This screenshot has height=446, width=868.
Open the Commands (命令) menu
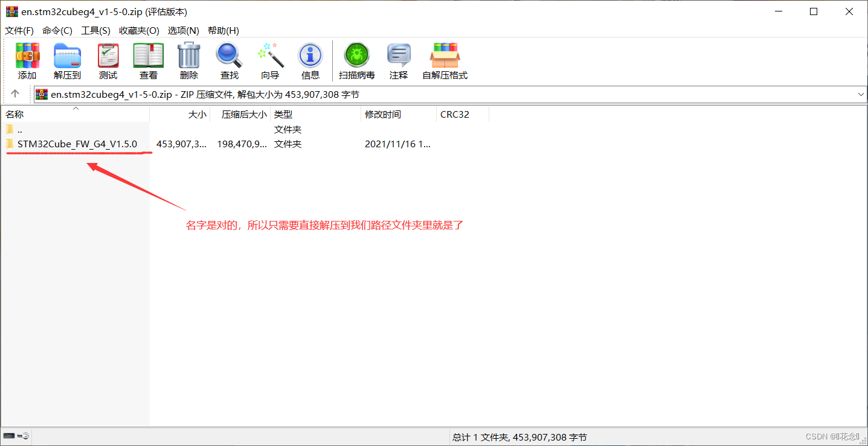57,30
